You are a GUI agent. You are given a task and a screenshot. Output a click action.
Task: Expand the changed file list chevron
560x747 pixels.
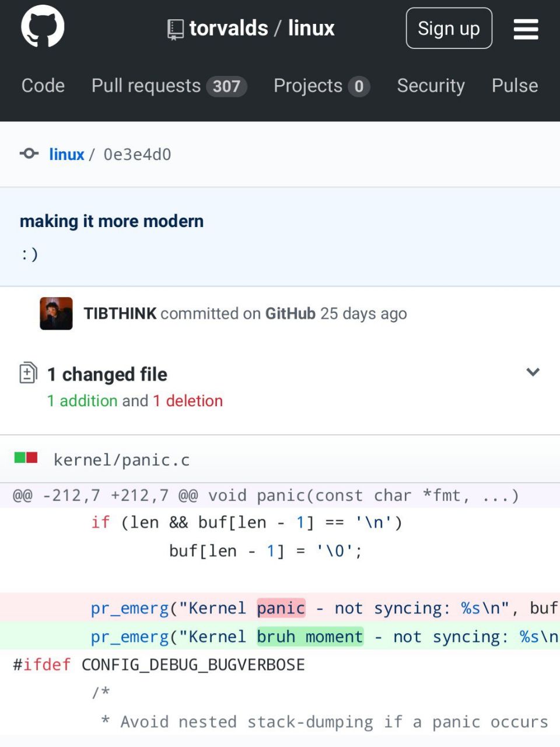click(x=533, y=372)
